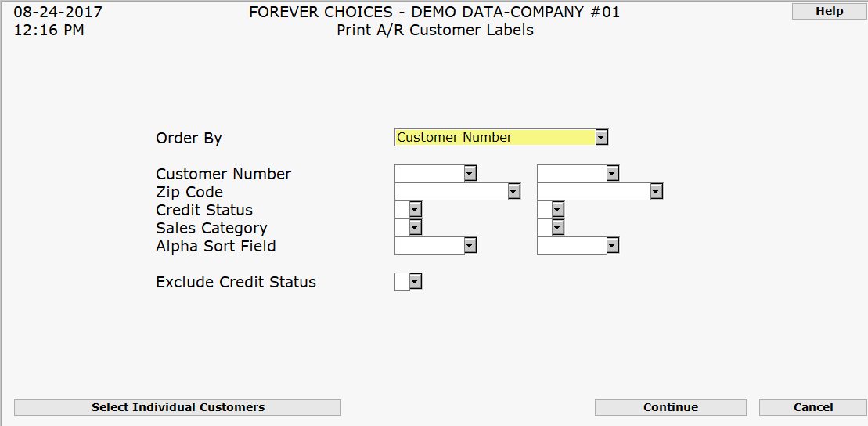The height and width of the screenshot is (426, 868).
Task: Cancel the label printing form
Action: click(812, 407)
